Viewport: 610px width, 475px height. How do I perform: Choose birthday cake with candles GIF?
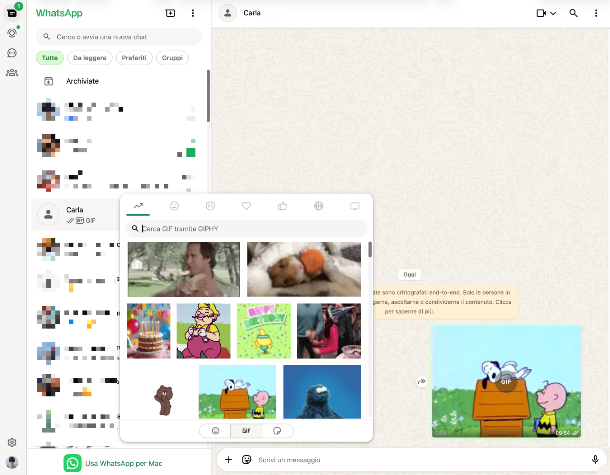coord(149,331)
